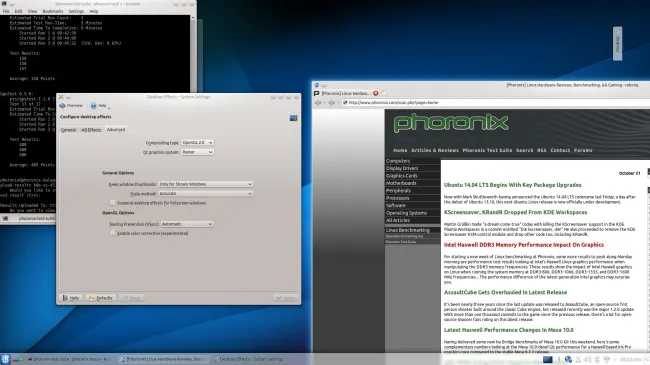Open back history dropdown arrow in browser
Image resolution: width=650 pixels, height=365 pixels.
(x=324, y=103)
